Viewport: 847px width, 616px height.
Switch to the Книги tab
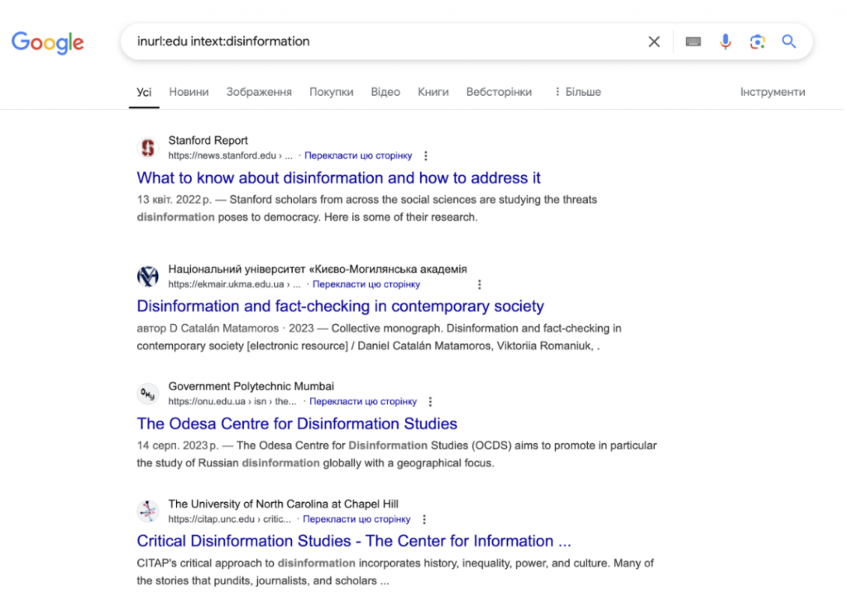pos(433,93)
